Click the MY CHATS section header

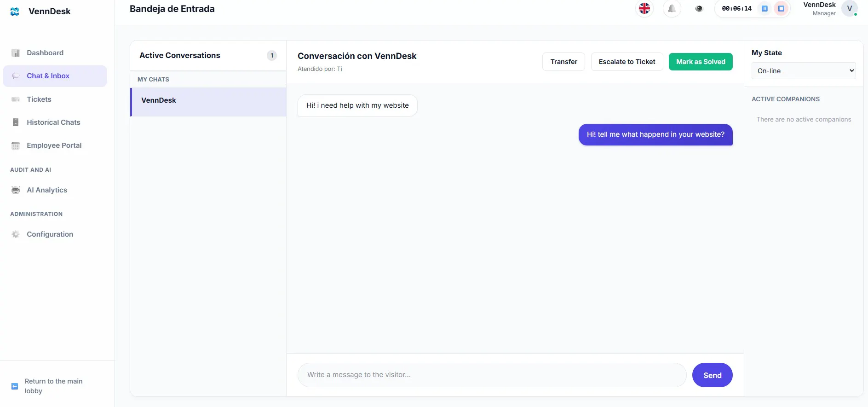(x=153, y=79)
